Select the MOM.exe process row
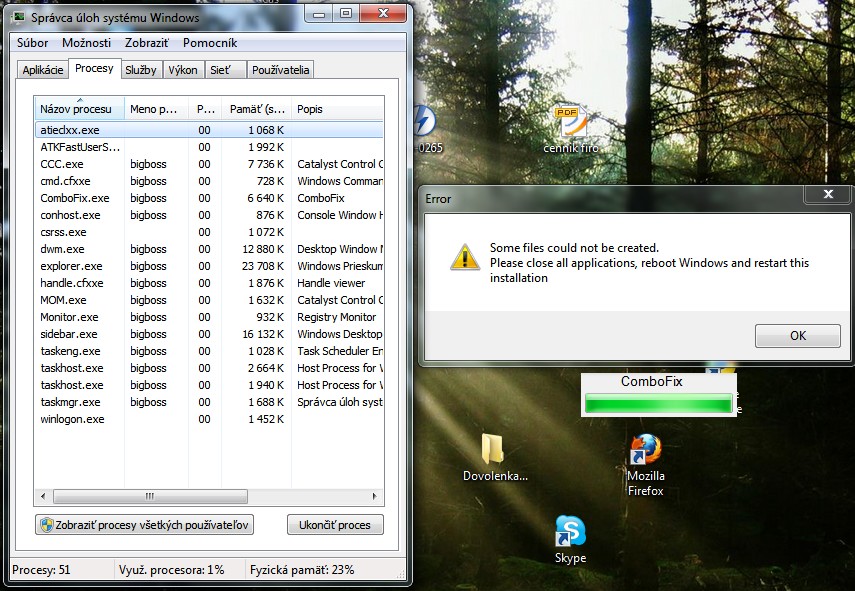The width and height of the screenshot is (855, 591). tap(209, 300)
